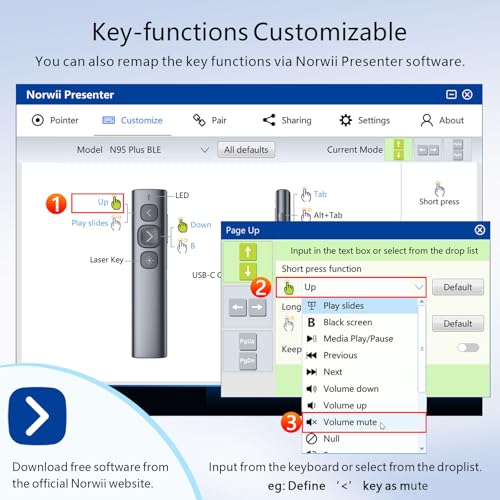Click the drop list scroll down arrow
Viewport: 500px width, 500px height.
(x=422, y=449)
